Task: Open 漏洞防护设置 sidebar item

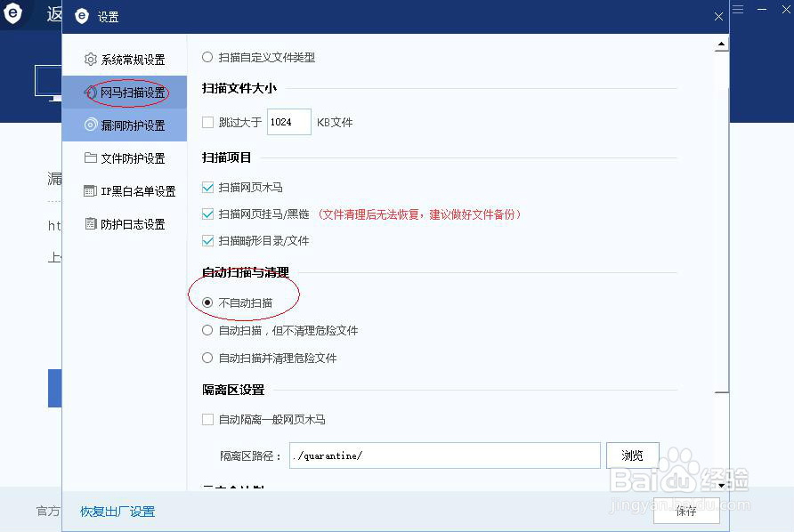Action: click(125, 125)
